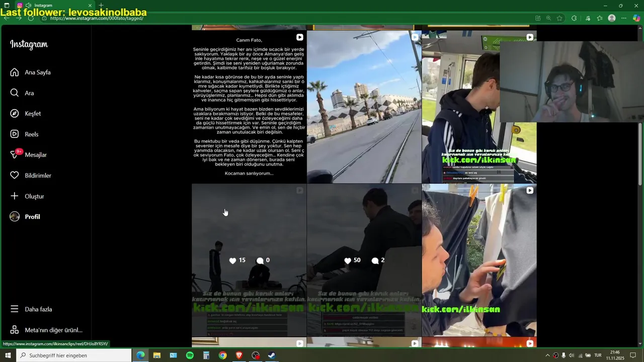Open the bench reel with 50 likes
This screenshot has height=362, width=644.
click(x=364, y=260)
